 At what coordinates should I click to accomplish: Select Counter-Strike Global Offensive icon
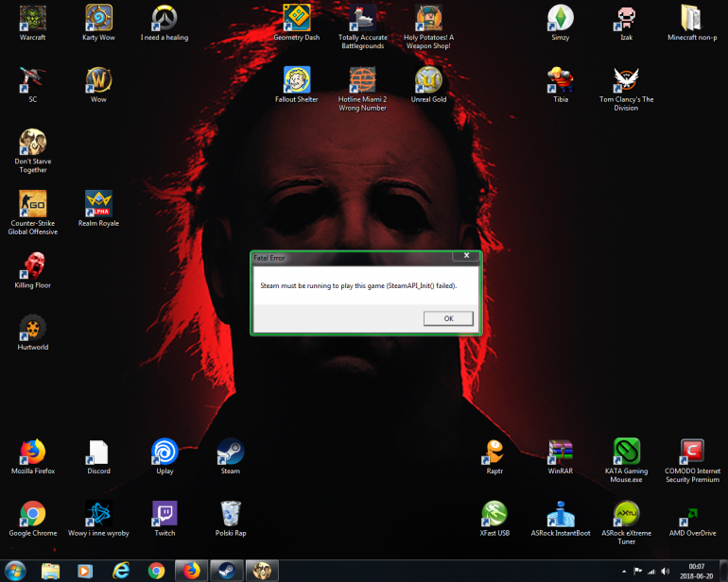[x=32, y=213]
